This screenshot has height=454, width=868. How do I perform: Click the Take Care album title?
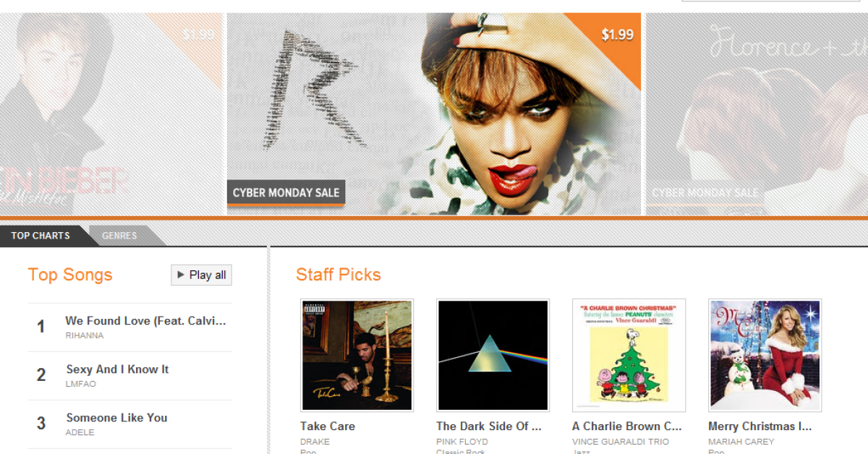pyautogui.click(x=328, y=426)
